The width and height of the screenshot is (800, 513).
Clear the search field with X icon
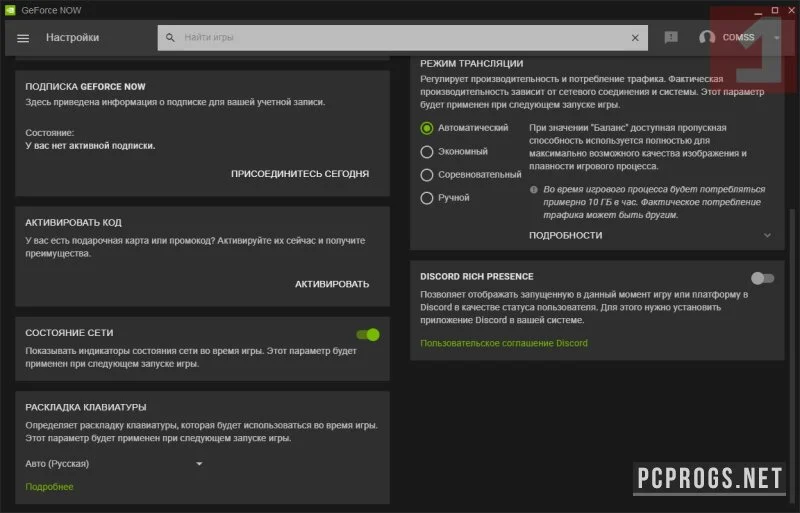(x=635, y=38)
